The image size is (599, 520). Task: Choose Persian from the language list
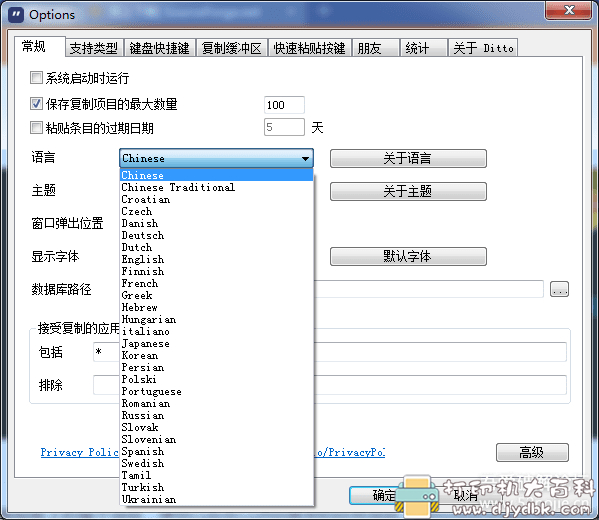coord(217,368)
